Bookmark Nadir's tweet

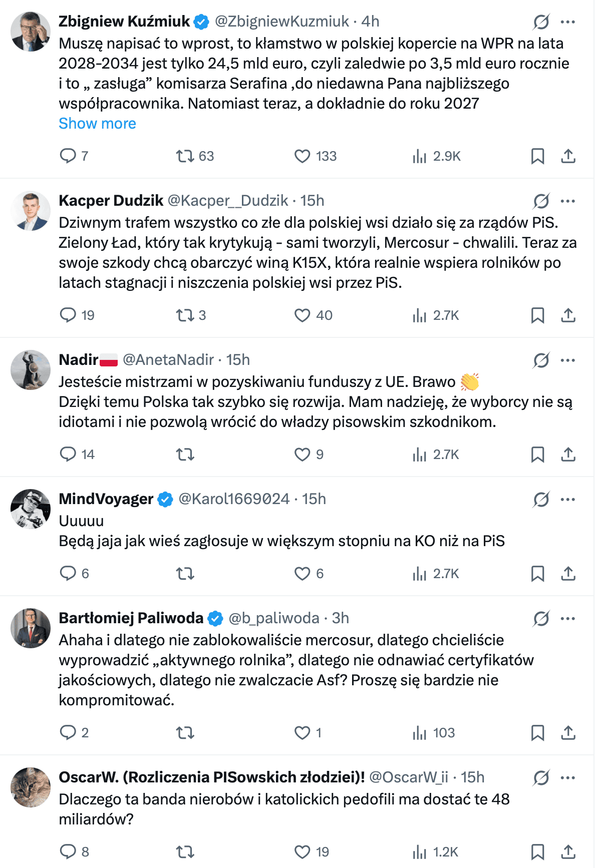538,454
